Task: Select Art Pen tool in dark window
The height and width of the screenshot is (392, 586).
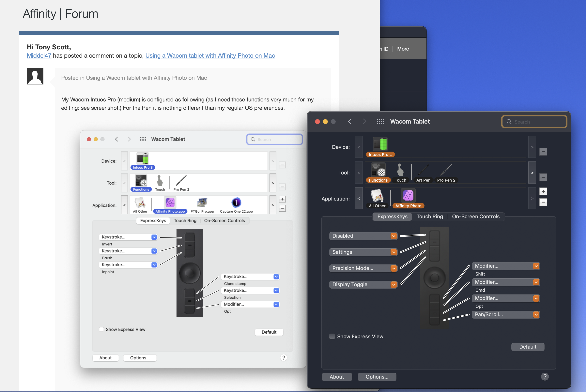Action: point(423,173)
